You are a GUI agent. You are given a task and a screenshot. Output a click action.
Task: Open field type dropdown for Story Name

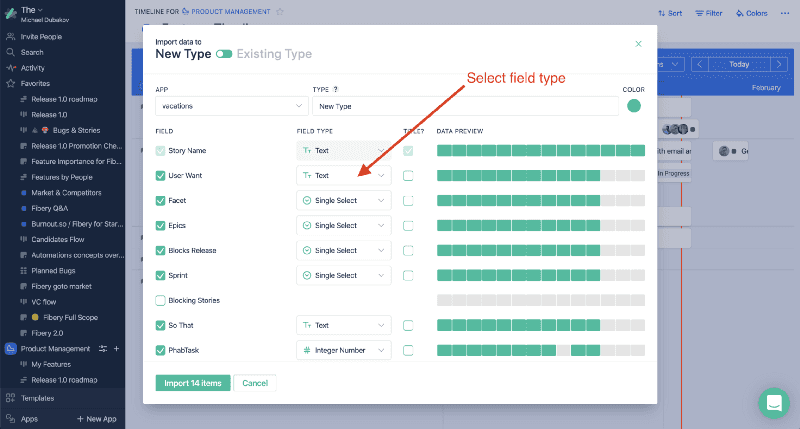[344, 150]
